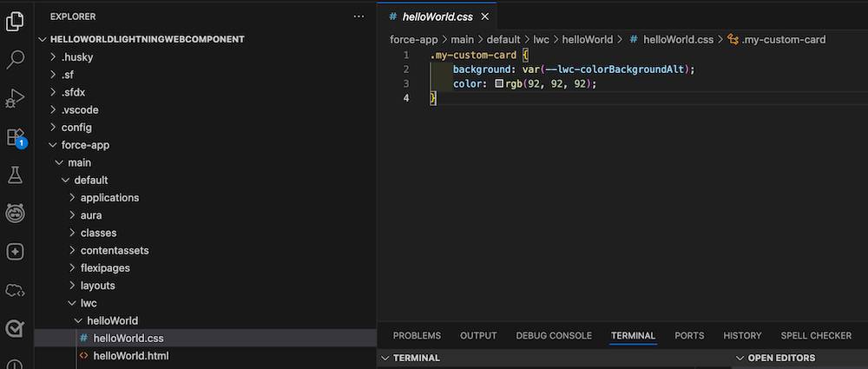Click the checkmark circle extension icon
This screenshot has width=868, height=369.
coord(15,329)
